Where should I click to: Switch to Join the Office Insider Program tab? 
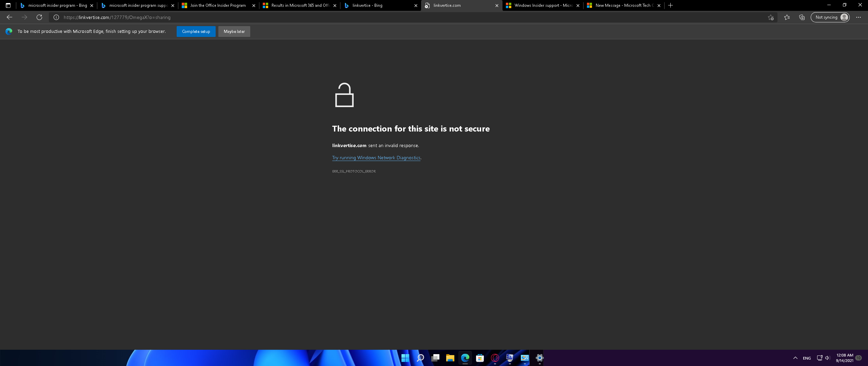coord(218,5)
